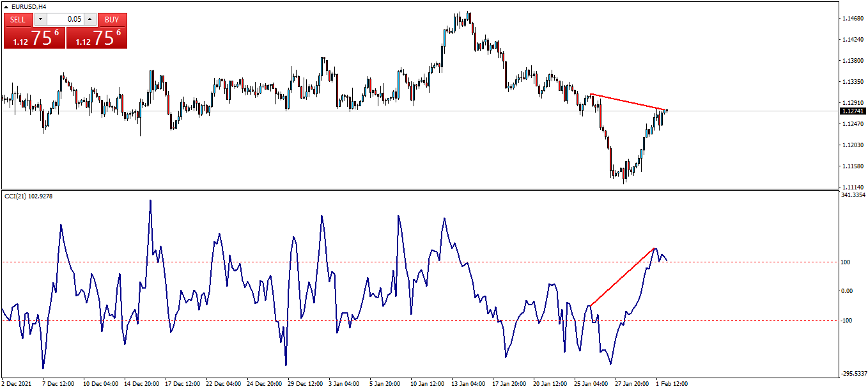Click the 1.14680 price scale label
Screen dimensions: 868x391
click(x=853, y=19)
